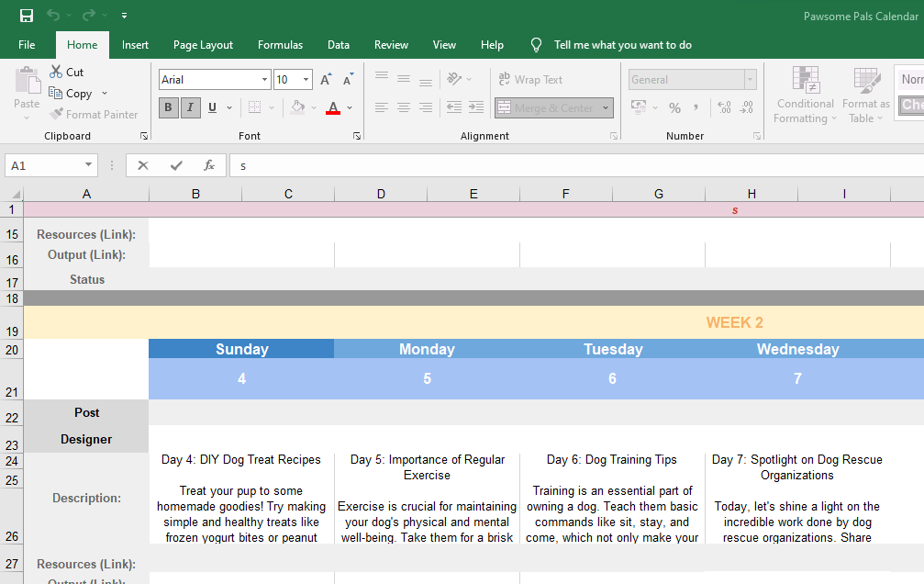Click the Top Align icon
This screenshot has height=584, width=924.
(x=382, y=76)
